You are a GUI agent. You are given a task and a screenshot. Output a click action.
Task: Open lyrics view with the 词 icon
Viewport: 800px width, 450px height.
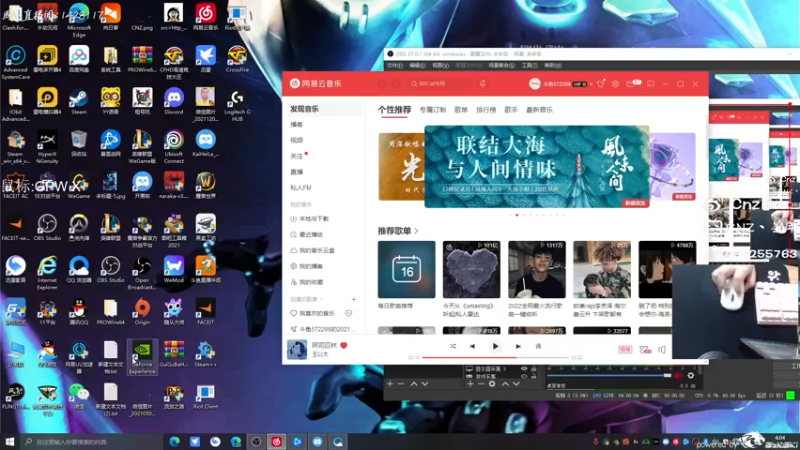[x=538, y=346]
